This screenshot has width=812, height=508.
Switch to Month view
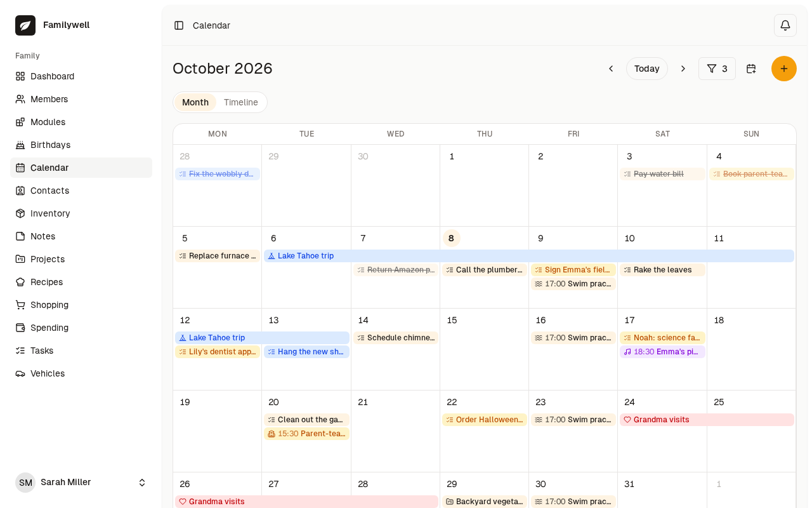[x=195, y=102]
